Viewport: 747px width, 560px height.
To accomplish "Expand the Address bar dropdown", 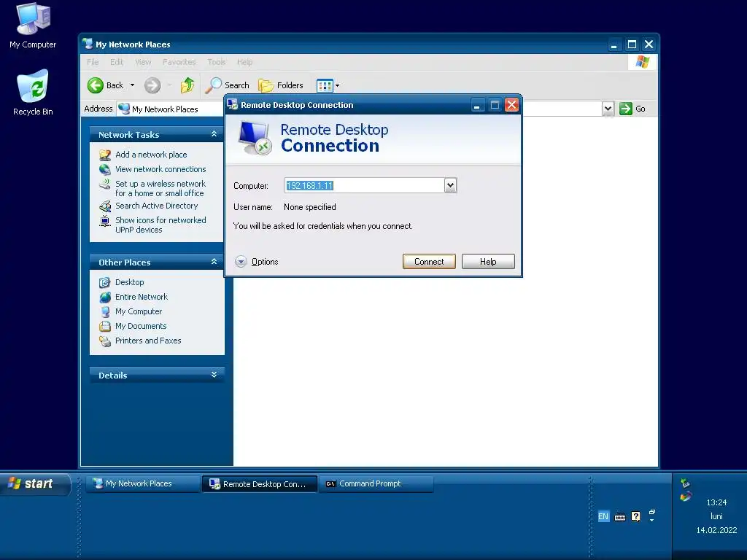I will pyautogui.click(x=608, y=109).
